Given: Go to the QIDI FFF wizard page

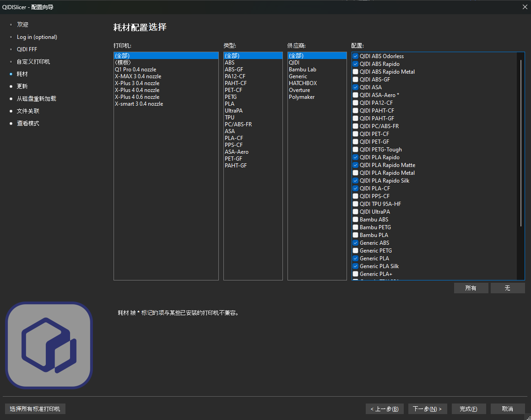Looking at the screenshot, I should click(27, 49).
